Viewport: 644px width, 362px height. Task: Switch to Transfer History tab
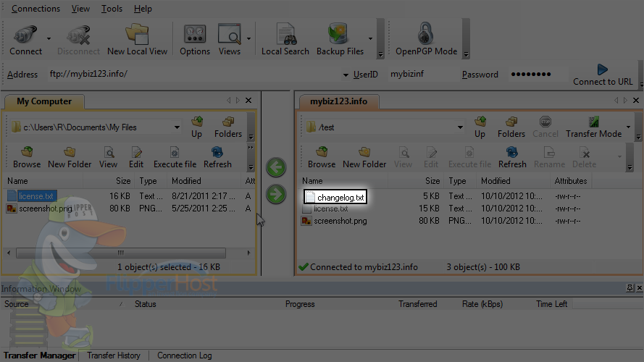pyautogui.click(x=113, y=355)
